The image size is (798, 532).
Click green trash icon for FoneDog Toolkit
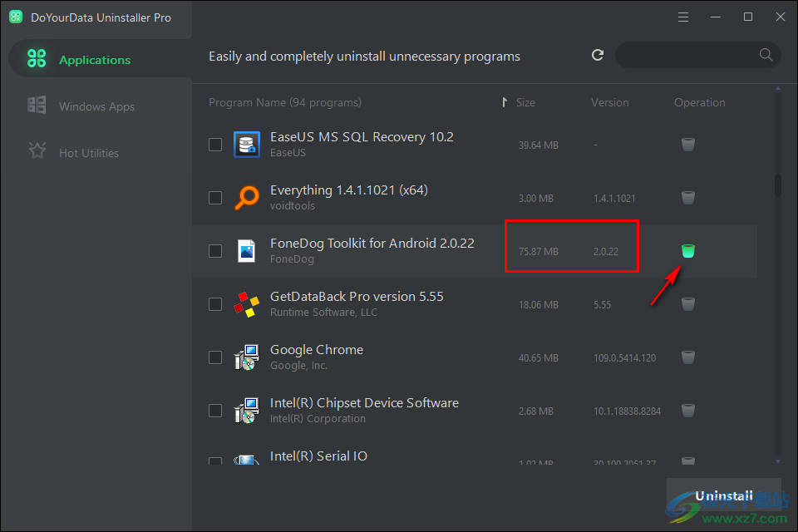pos(688,251)
